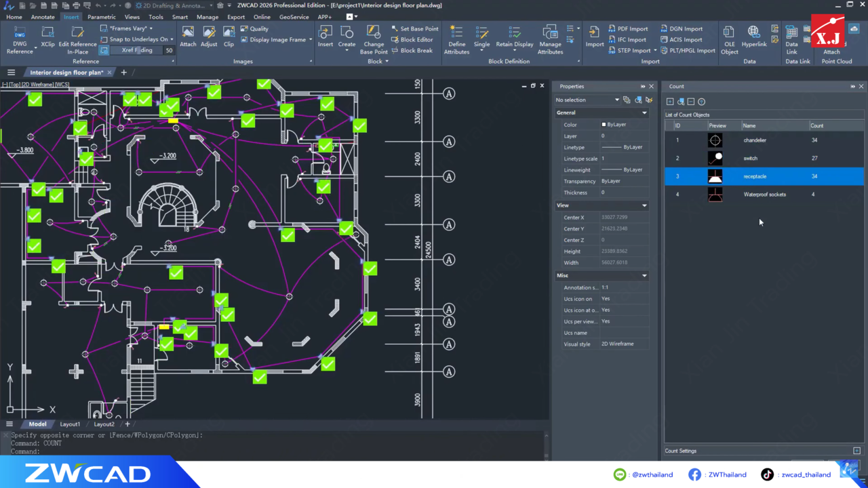This screenshot has width=868, height=488.
Task: Go to the Manage tab
Action: (x=208, y=17)
